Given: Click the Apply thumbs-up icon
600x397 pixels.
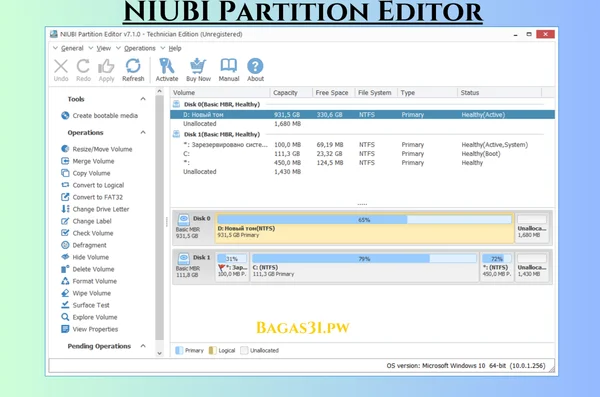Looking at the screenshot, I should click(106, 66).
